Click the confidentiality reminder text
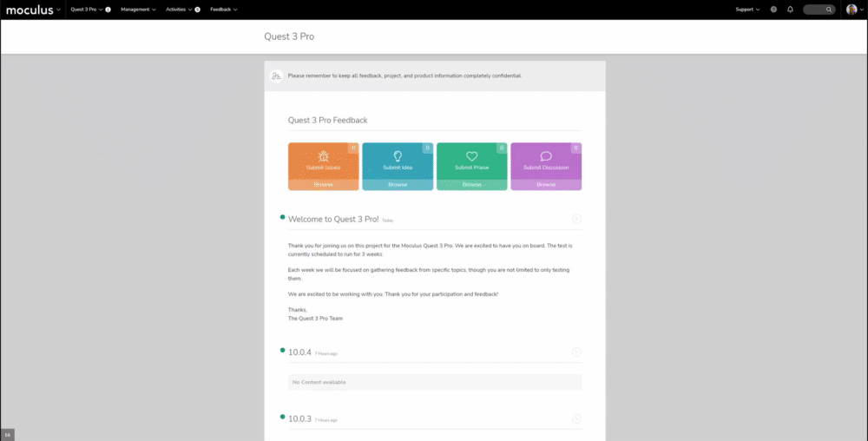868x441 pixels. click(404, 76)
